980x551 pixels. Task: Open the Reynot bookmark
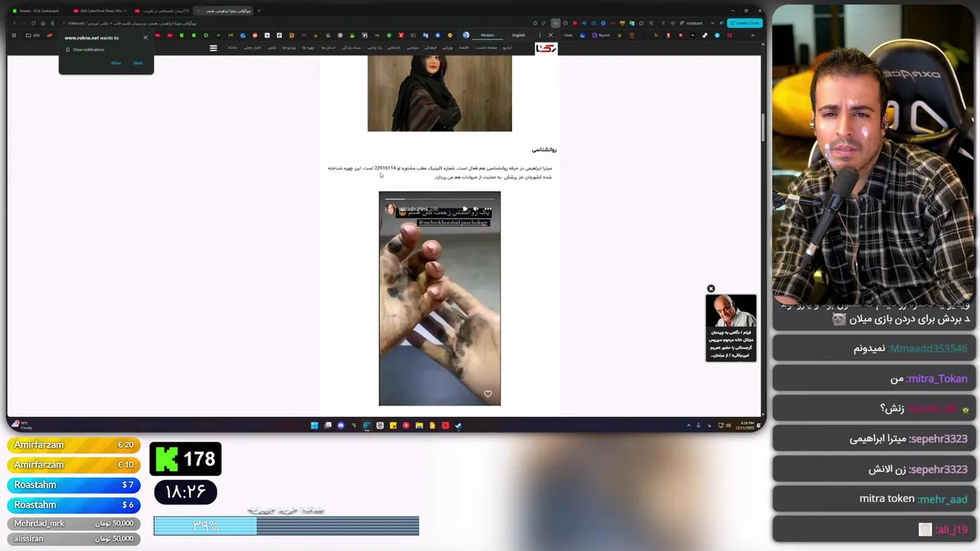(600, 35)
